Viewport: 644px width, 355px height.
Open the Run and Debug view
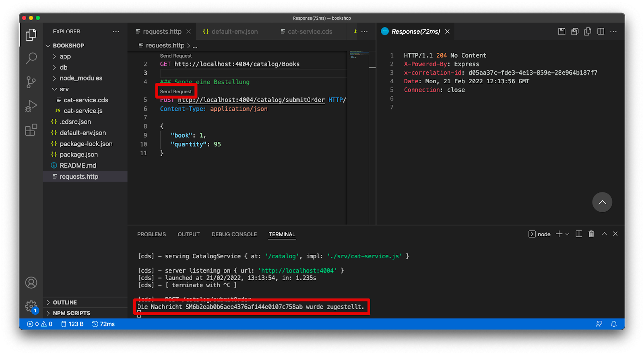[31, 106]
